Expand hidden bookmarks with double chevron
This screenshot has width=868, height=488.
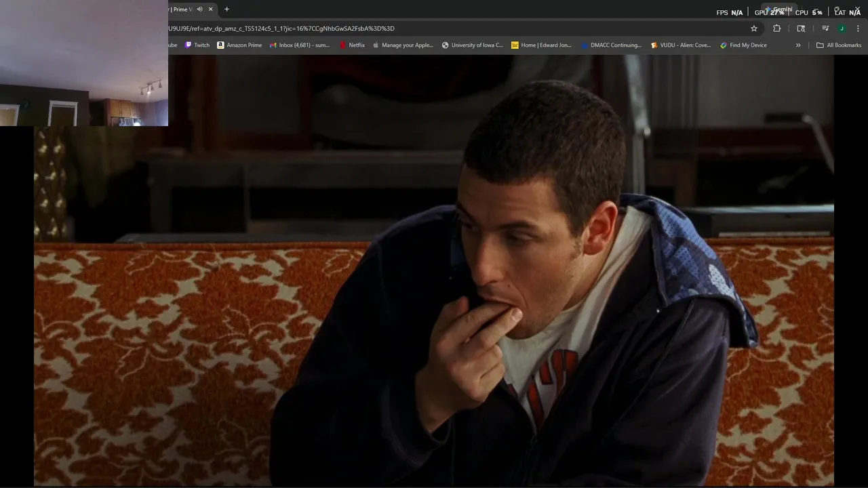click(798, 45)
